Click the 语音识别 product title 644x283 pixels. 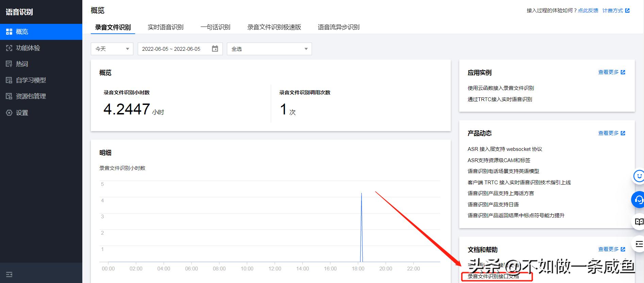[19, 12]
